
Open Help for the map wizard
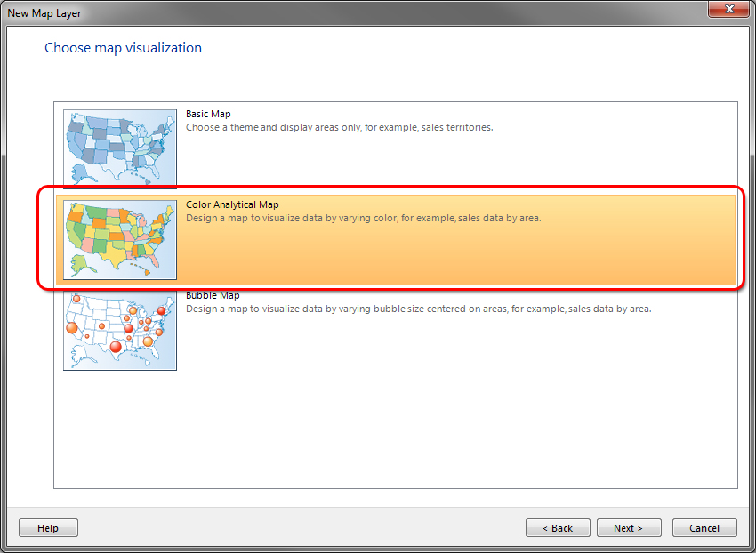point(48,528)
